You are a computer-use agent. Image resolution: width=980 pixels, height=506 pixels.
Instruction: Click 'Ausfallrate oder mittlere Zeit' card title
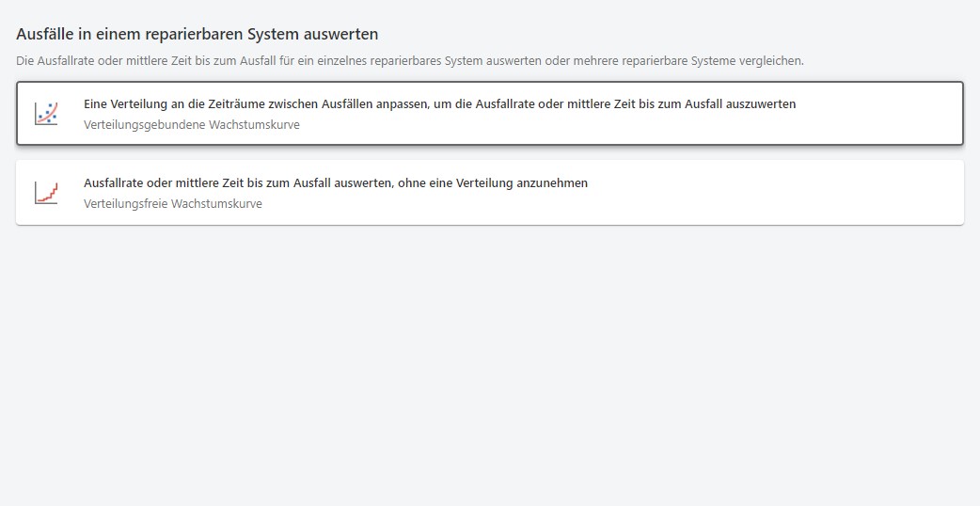pos(235,183)
